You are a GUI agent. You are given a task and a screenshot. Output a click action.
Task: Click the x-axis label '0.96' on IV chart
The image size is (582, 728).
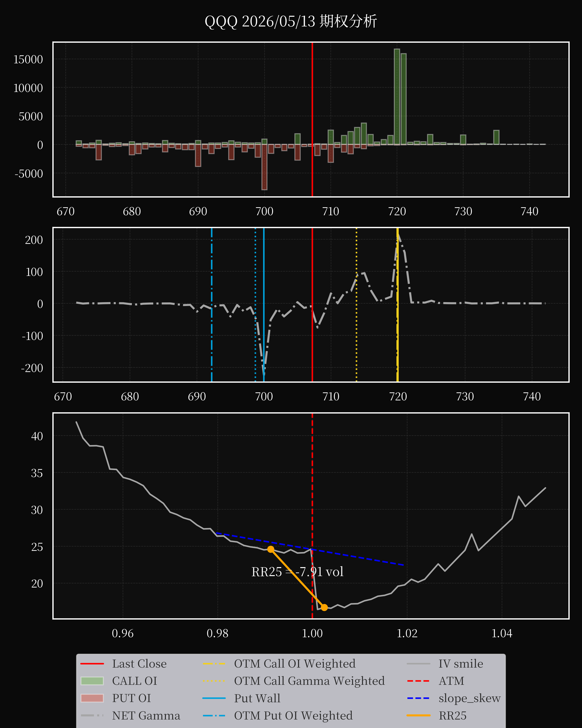pos(123,633)
